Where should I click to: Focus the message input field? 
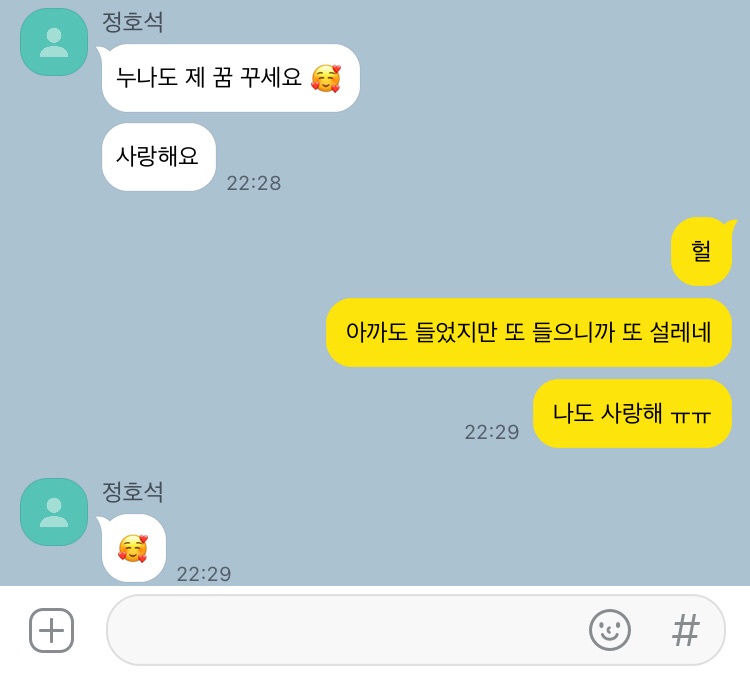click(416, 630)
